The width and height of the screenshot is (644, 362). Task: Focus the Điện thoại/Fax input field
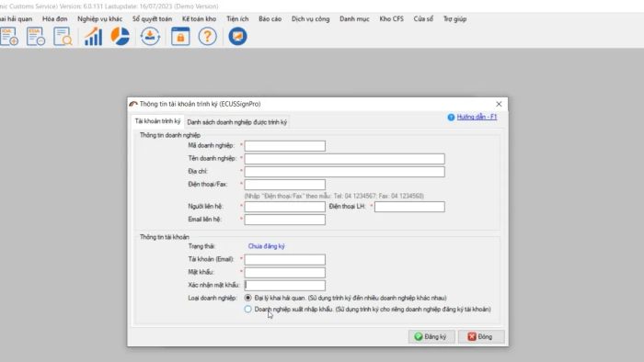click(x=284, y=185)
